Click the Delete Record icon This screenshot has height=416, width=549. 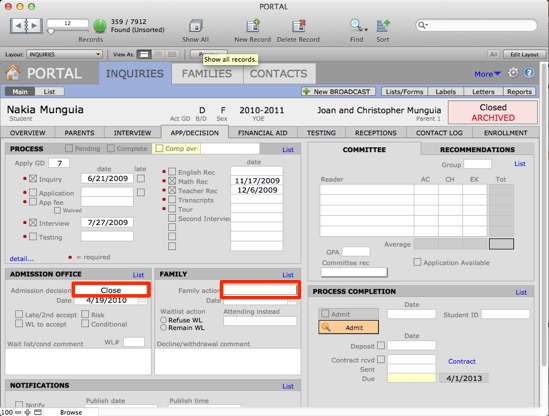coord(298,26)
